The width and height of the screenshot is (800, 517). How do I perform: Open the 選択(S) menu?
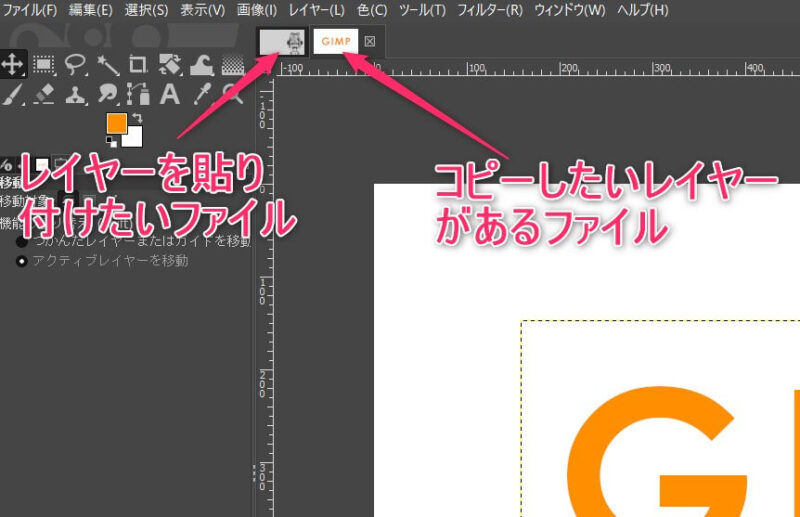tap(146, 10)
